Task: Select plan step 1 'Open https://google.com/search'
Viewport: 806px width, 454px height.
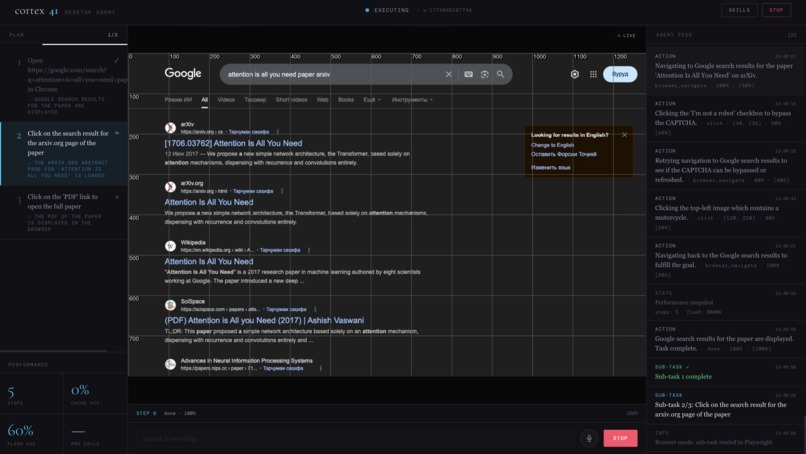Action: tap(64, 85)
